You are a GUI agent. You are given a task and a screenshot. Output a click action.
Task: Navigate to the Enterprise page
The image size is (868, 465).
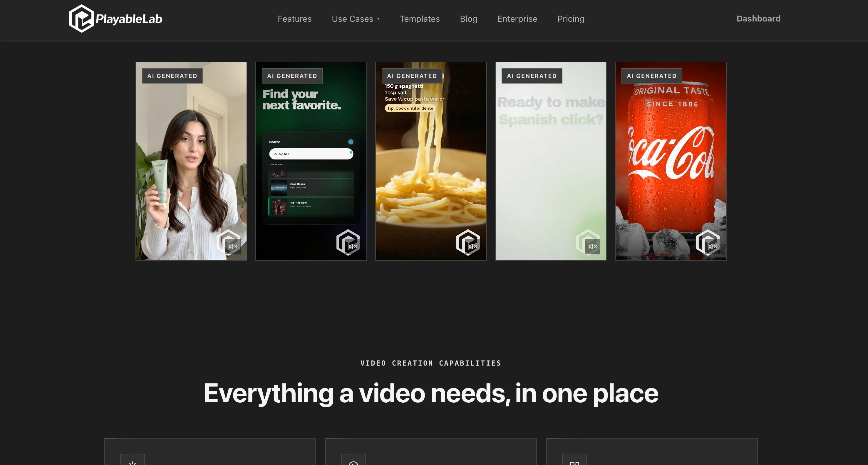coord(517,19)
